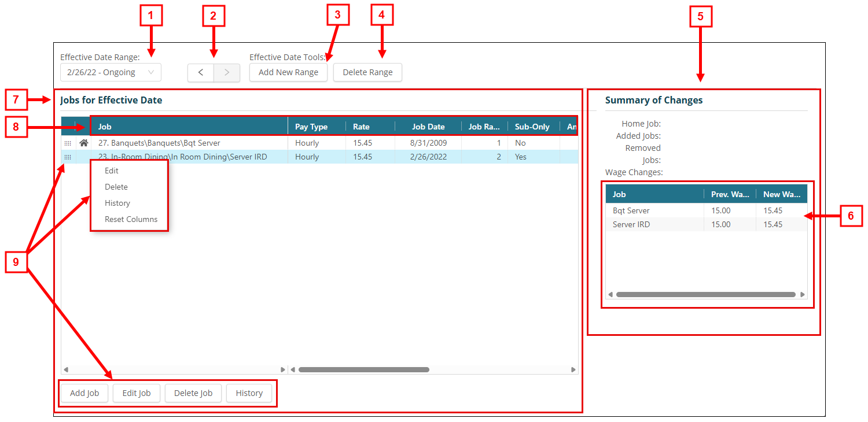This screenshot has height=422, width=868.
Task: Click drag handle icon of Bqt Server row
Action: point(68,143)
